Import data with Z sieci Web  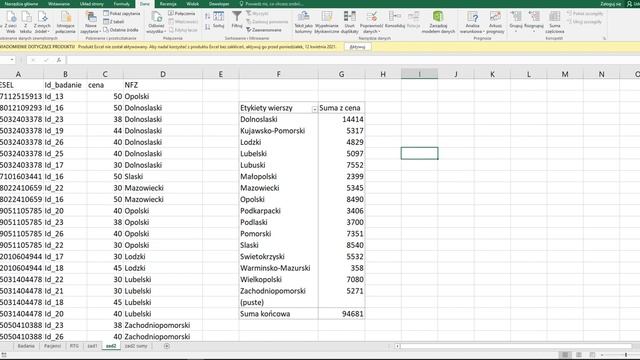pyautogui.click(x=10, y=22)
